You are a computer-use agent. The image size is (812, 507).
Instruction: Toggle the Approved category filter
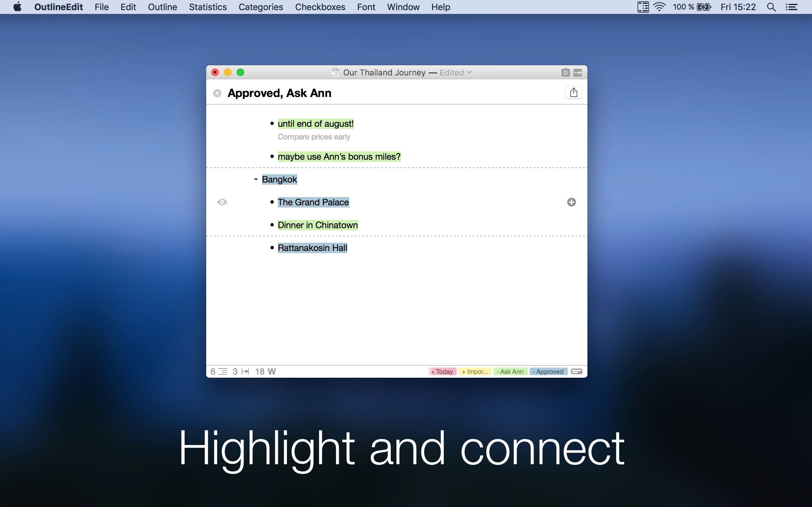point(548,371)
